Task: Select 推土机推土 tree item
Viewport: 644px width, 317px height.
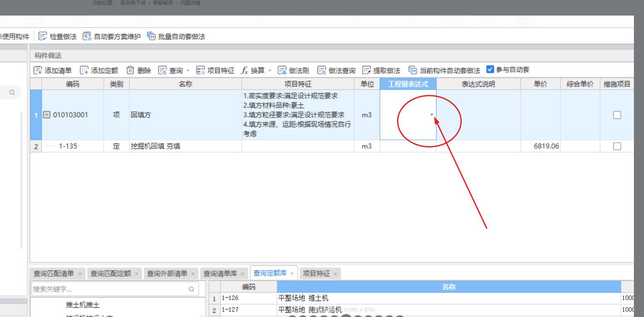Action: [83, 304]
